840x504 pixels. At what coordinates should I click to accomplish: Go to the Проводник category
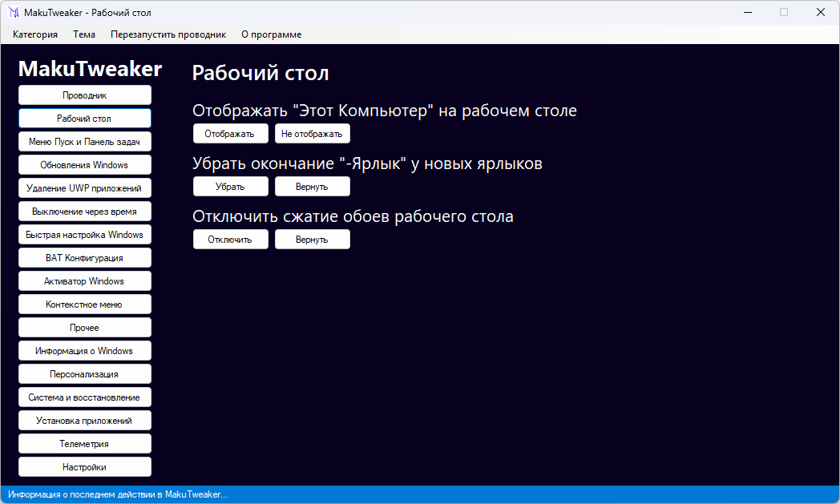tap(85, 95)
